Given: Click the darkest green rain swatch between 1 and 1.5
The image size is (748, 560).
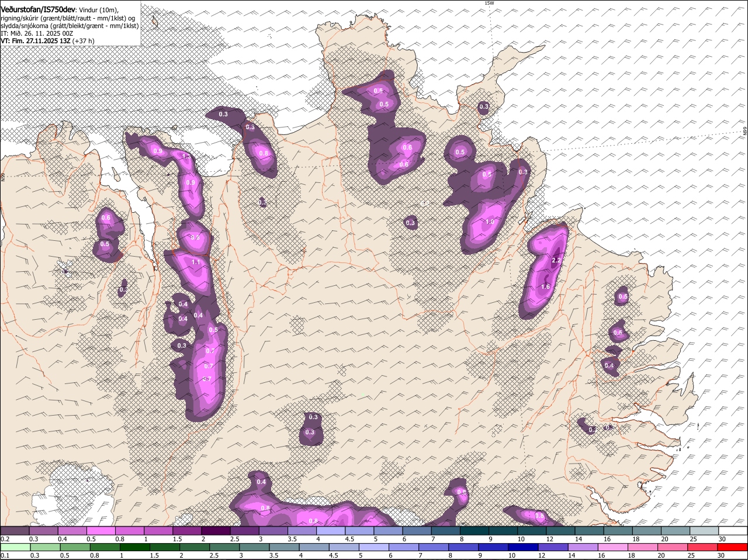Looking at the screenshot, I should tap(135, 547).
